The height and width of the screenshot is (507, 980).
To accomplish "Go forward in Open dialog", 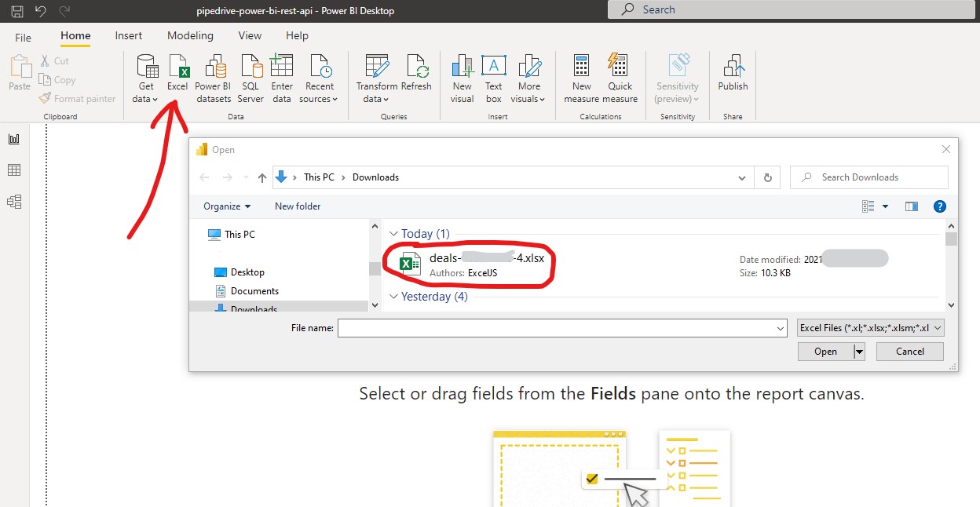I will click(228, 177).
